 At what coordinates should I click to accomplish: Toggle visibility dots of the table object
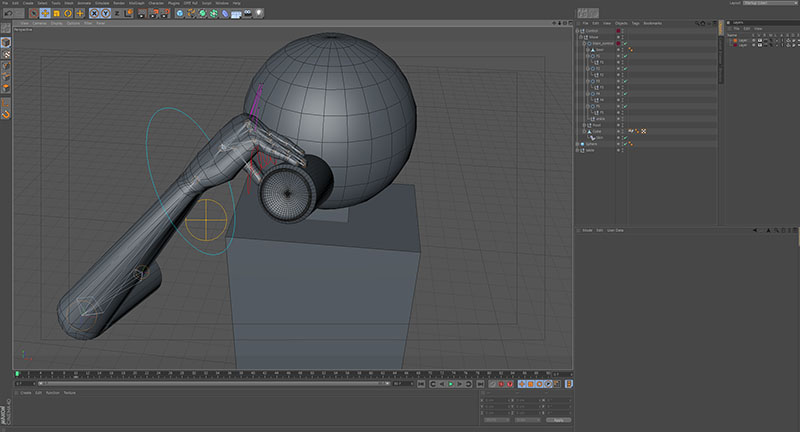coord(623,150)
